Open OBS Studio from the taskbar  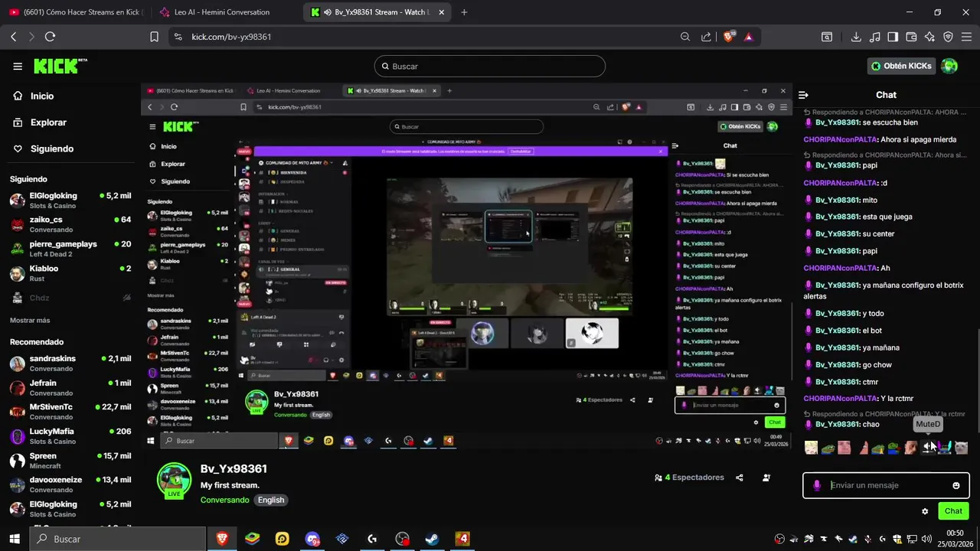pos(402,539)
